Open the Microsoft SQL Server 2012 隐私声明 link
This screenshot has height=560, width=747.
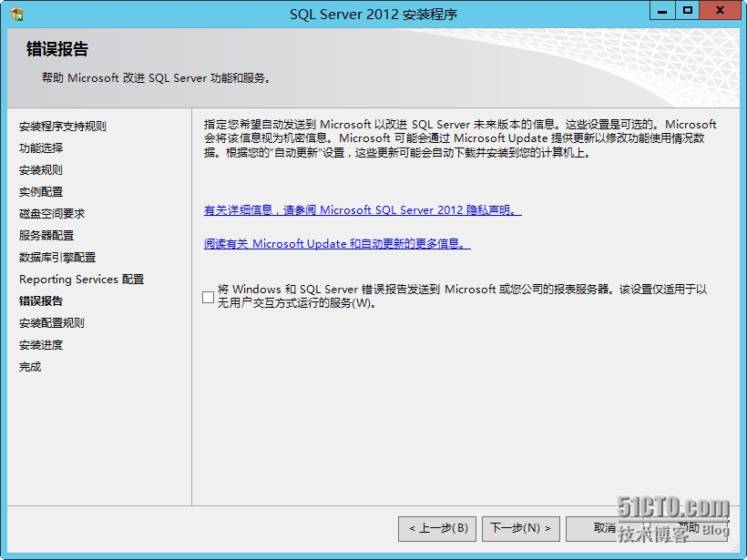pos(363,210)
